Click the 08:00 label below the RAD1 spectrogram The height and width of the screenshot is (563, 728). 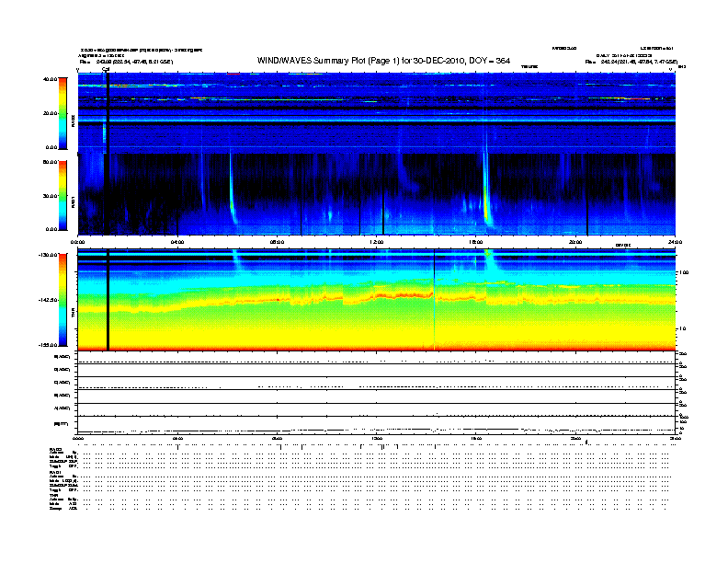[x=278, y=242]
